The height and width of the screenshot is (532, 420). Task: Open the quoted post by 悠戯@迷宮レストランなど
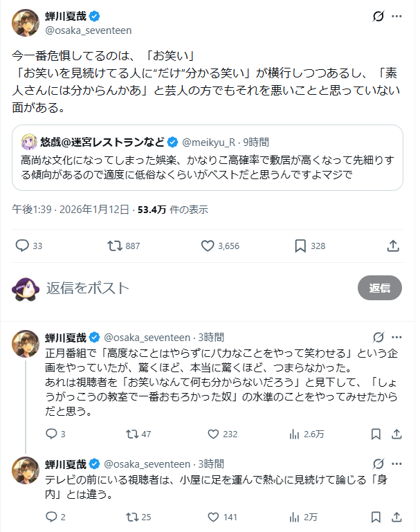click(x=208, y=161)
